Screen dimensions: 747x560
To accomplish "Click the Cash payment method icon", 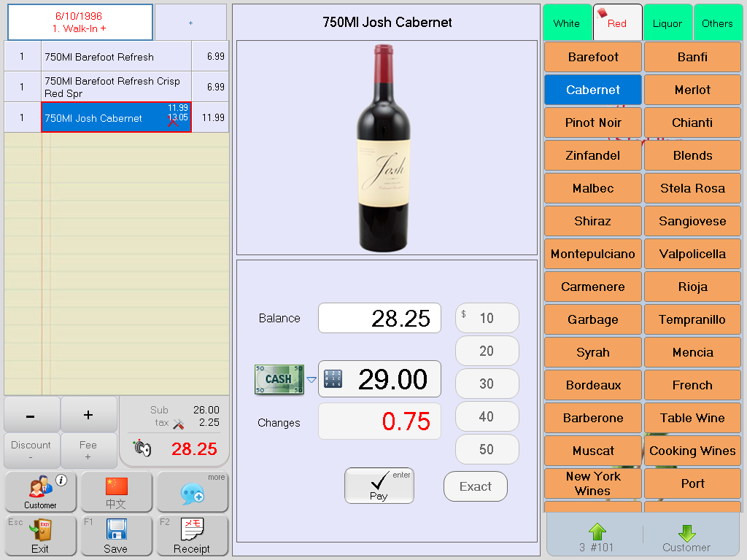I will pos(279,379).
